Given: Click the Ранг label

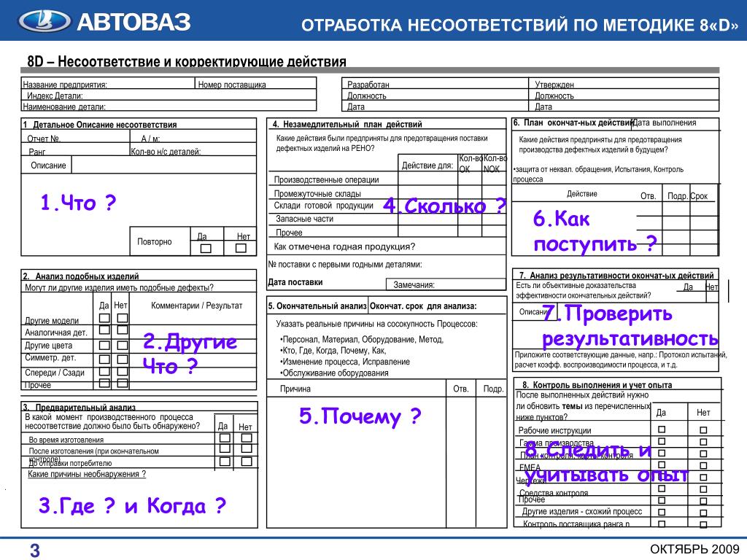Looking at the screenshot, I should (x=36, y=152).
